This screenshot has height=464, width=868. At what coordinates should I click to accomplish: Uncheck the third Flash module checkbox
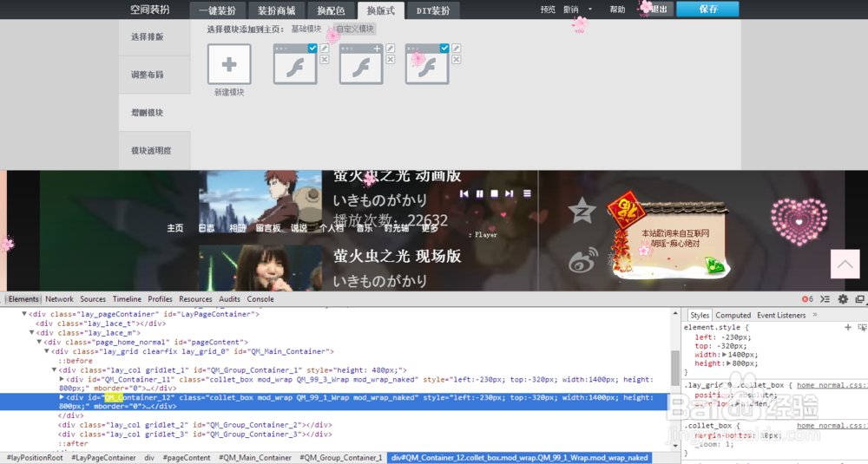(x=444, y=49)
